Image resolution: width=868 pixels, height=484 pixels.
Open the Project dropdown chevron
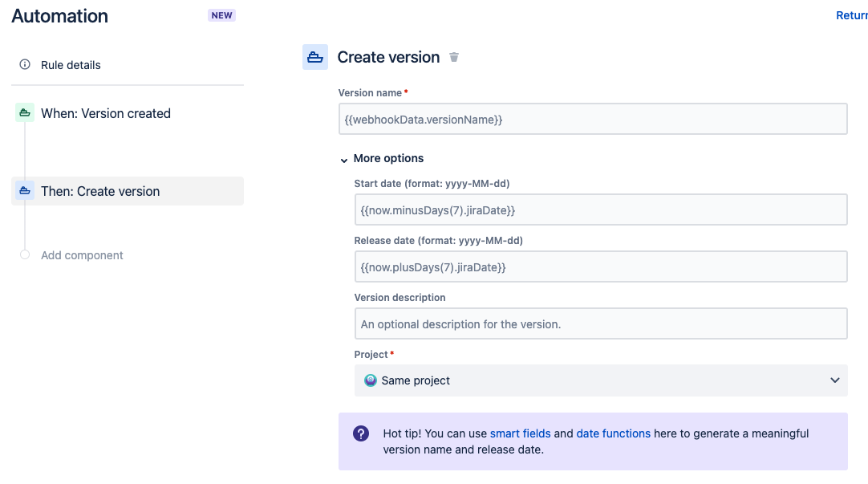834,380
